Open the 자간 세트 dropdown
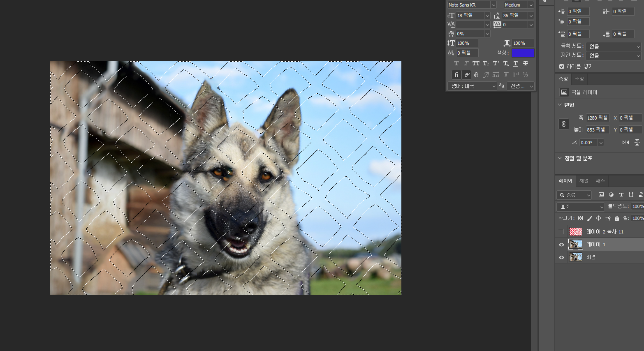 613,55
